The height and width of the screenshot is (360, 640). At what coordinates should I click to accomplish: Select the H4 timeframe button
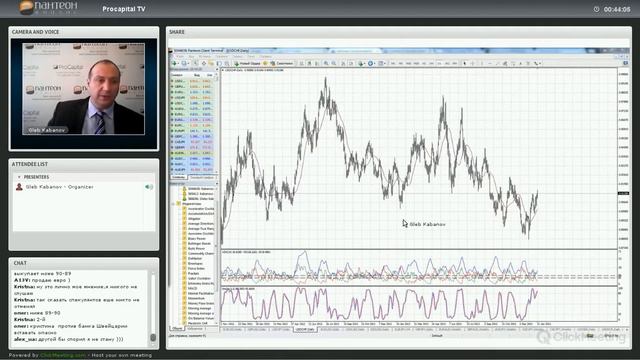(432, 63)
